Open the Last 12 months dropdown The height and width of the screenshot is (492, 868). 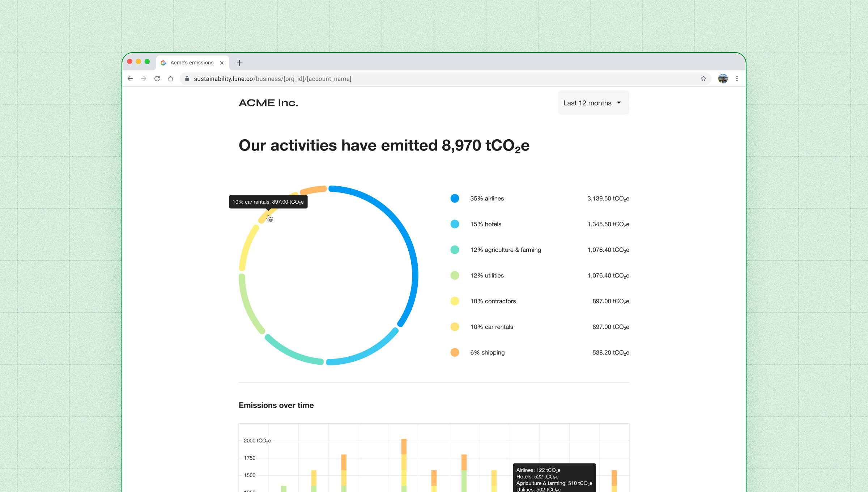coord(593,103)
